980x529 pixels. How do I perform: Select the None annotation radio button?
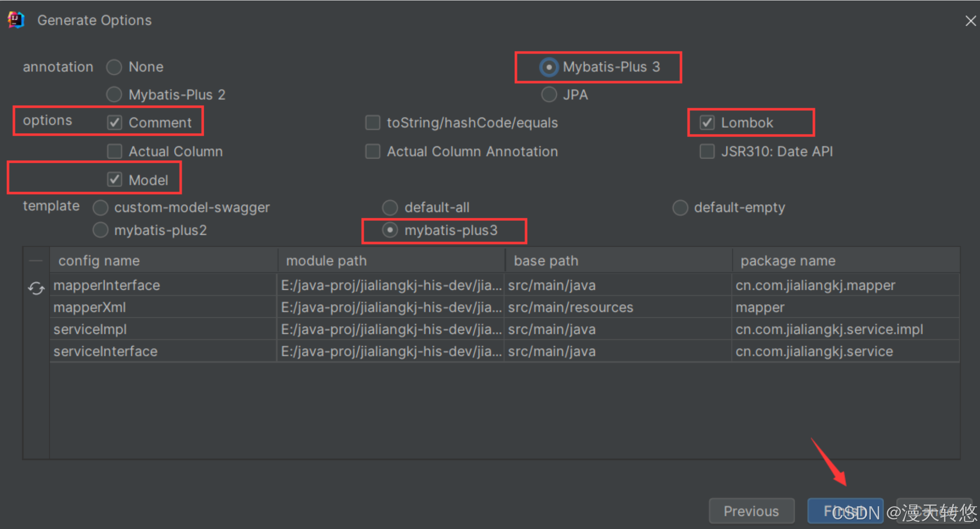click(x=114, y=67)
